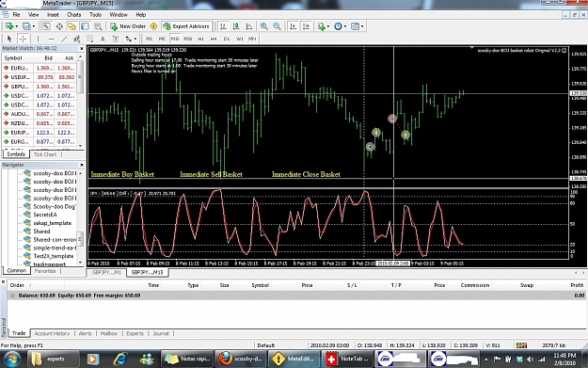Expand the New Chart dropdown arrow

(16, 26)
